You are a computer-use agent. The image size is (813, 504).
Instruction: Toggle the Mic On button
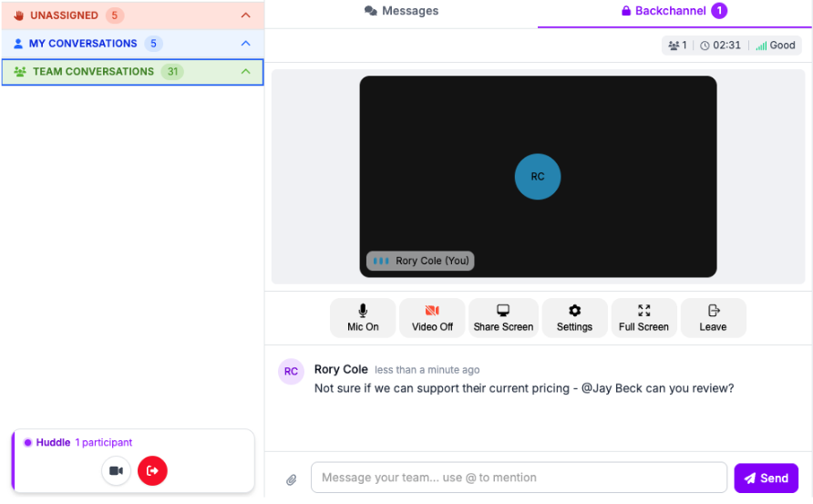click(363, 318)
